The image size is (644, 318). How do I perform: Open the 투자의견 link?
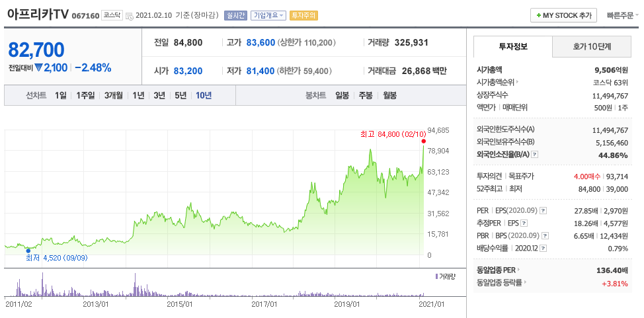pos(489,177)
